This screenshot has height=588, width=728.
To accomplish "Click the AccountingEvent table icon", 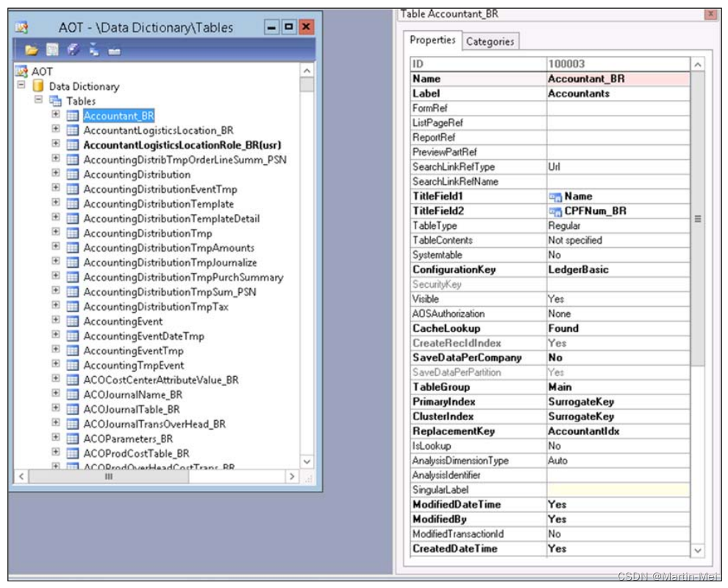I will coord(72,321).
